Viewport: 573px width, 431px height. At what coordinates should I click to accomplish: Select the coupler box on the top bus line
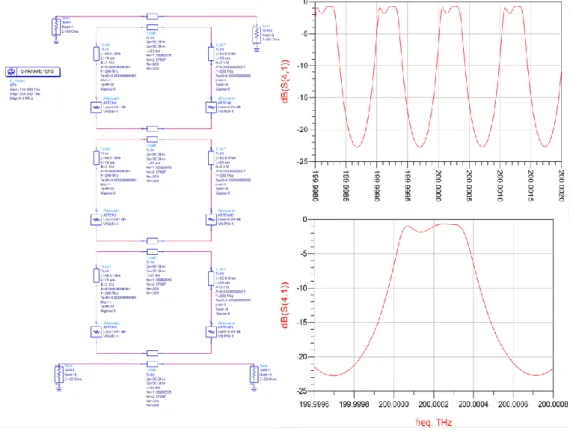152,16
